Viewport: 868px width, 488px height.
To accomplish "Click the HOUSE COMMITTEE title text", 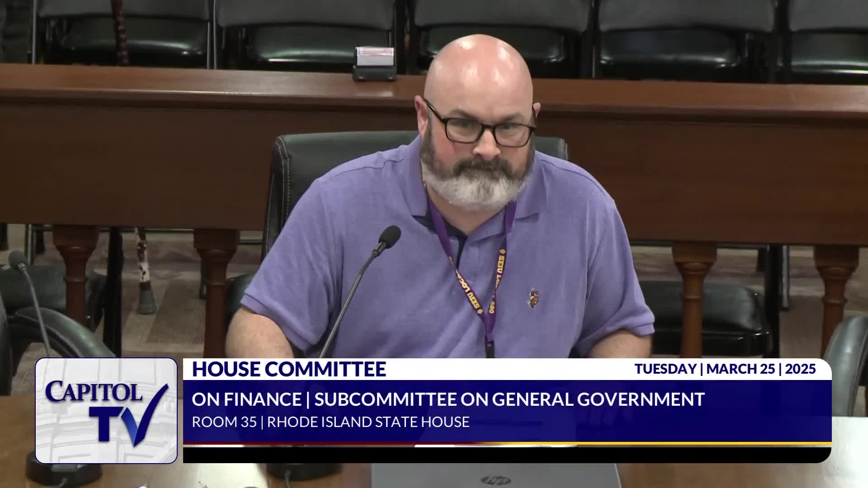I will point(289,369).
